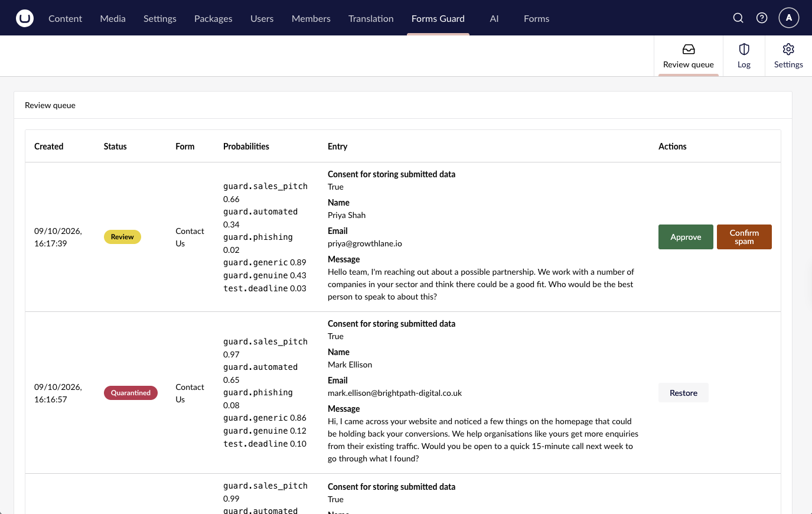The image size is (812, 514).
Task: Open the AI section
Action: pyautogui.click(x=494, y=18)
